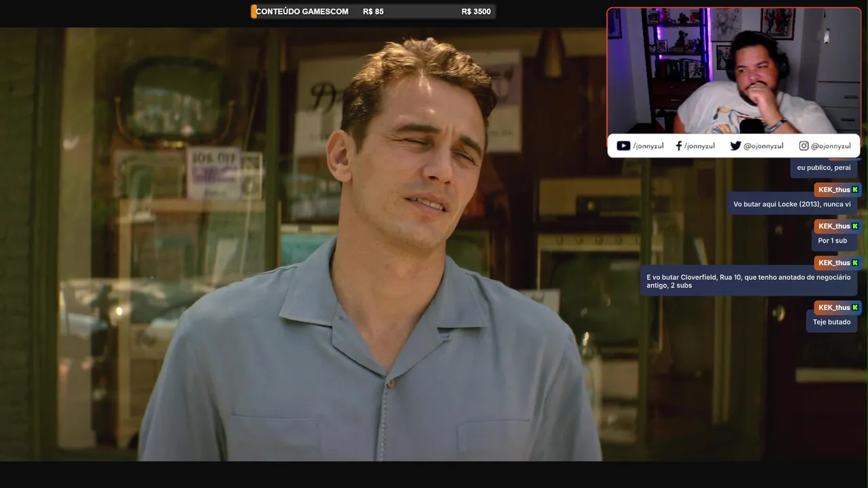Click the Facebook /jonnyzul handle text
Image resolution: width=868 pixels, height=488 pixels.
tap(699, 146)
